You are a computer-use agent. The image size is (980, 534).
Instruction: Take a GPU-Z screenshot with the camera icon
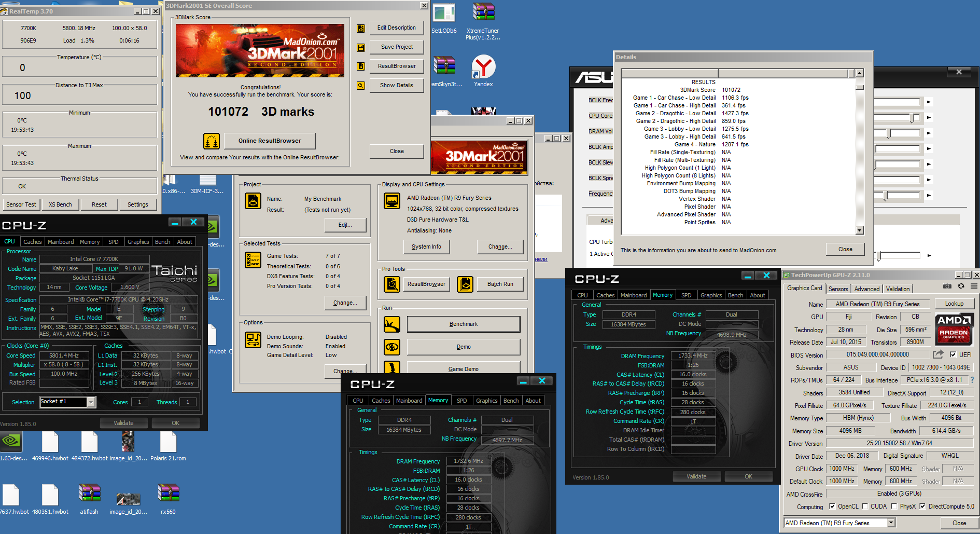click(947, 286)
